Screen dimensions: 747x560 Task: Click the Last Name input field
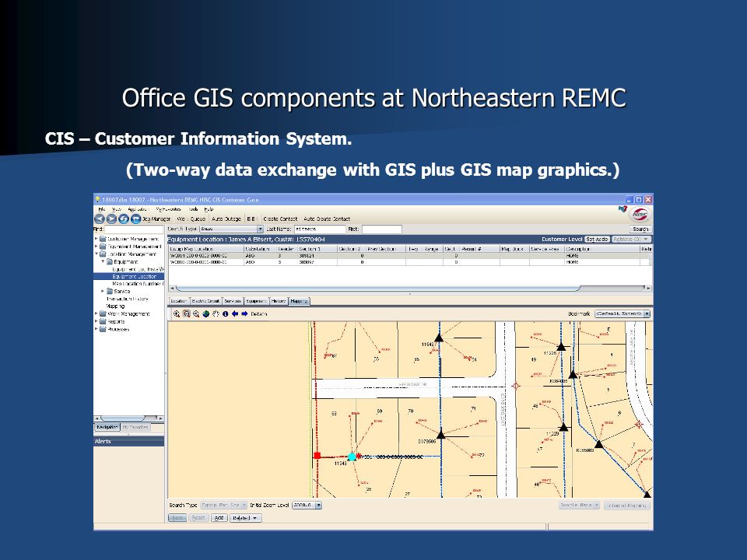click(x=320, y=229)
